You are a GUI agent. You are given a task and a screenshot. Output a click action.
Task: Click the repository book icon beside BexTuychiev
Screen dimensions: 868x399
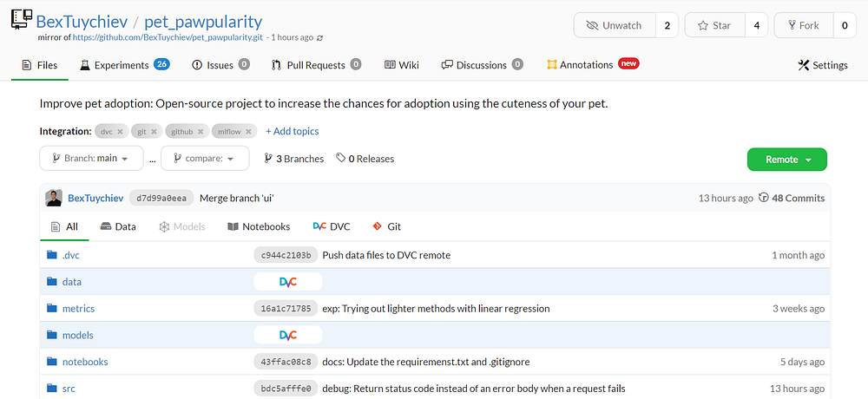click(21, 21)
